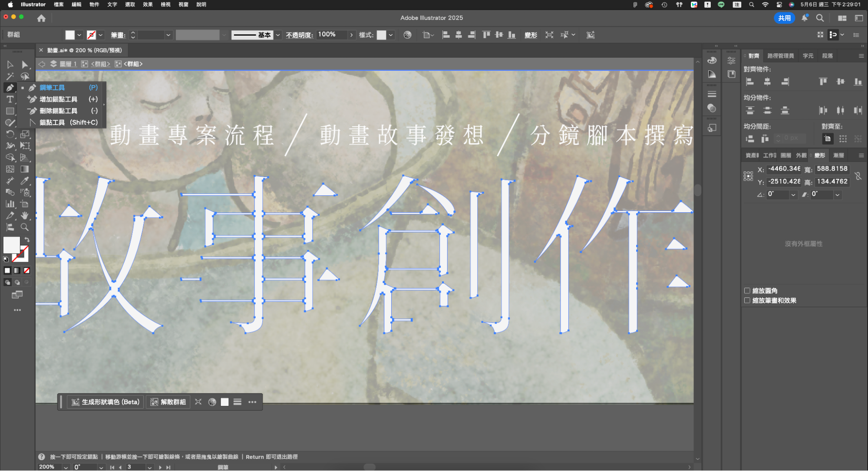
Task: Expand the fill swatch dropdown arrow
Action: pyautogui.click(x=79, y=35)
